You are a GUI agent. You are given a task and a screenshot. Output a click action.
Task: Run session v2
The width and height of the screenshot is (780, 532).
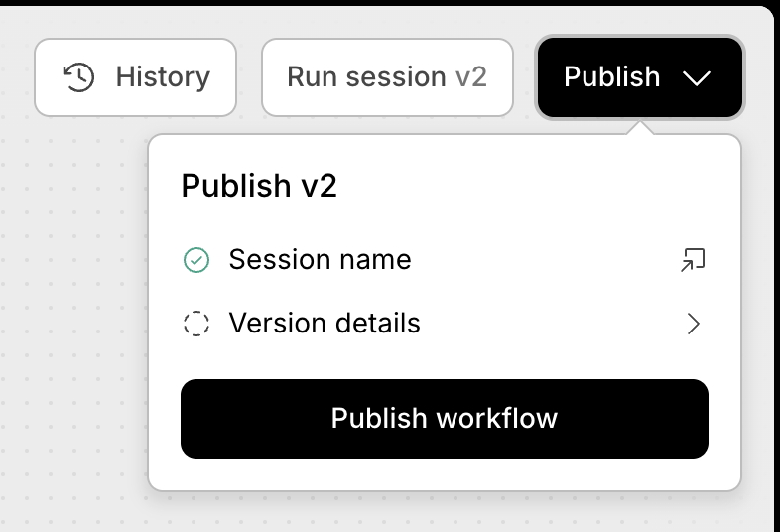387,77
